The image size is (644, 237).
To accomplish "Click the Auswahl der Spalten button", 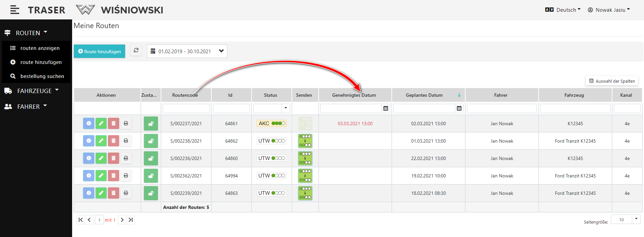I will pyautogui.click(x=612, y=81).
